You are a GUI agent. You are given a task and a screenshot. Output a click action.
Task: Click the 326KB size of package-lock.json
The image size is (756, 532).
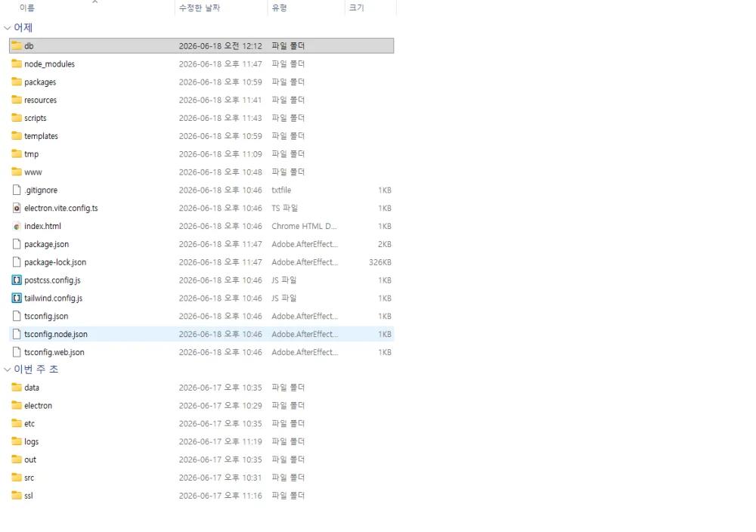pos(380,262)
